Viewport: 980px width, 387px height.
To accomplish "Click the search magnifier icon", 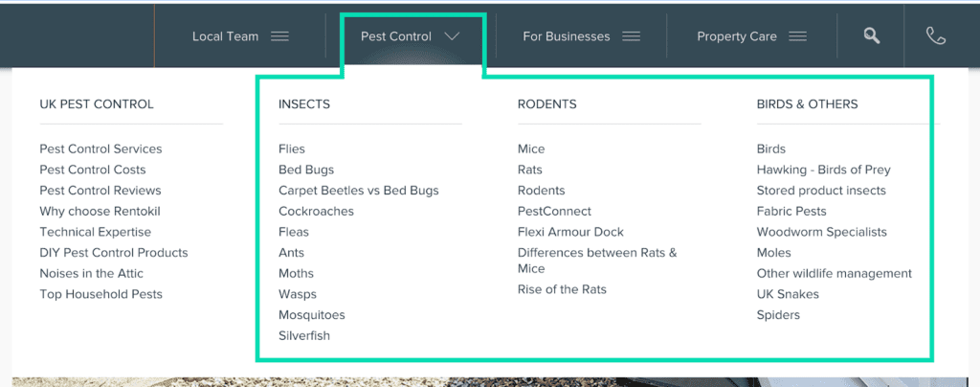I will point(872,36).
